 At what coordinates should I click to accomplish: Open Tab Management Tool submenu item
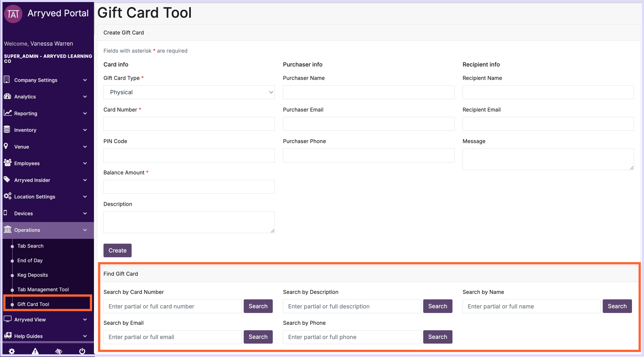(43, 289)
